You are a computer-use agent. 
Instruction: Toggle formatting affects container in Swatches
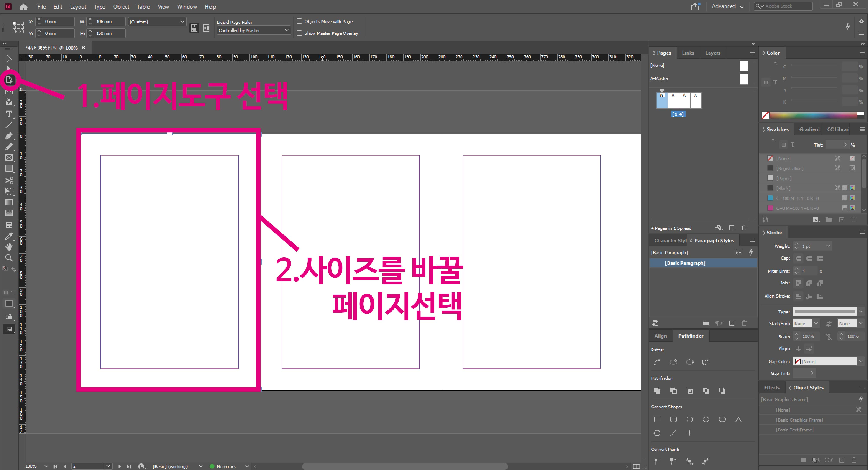pos(784,145)
